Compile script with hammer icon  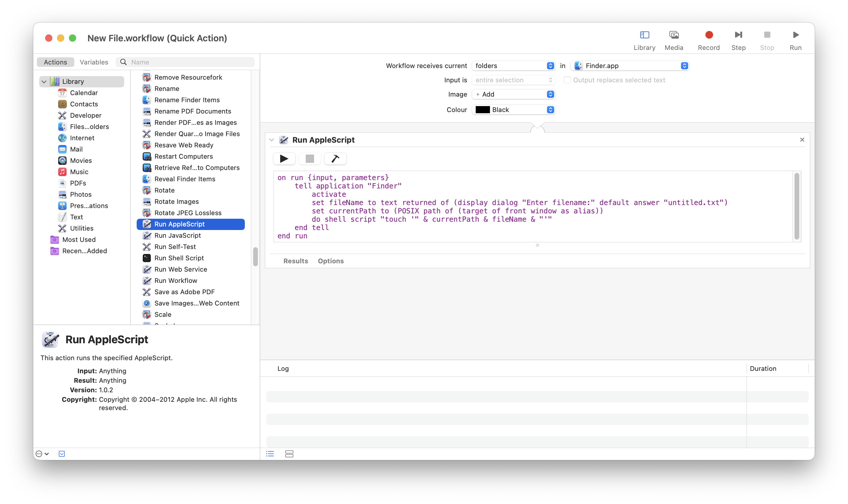click(335, 159)
